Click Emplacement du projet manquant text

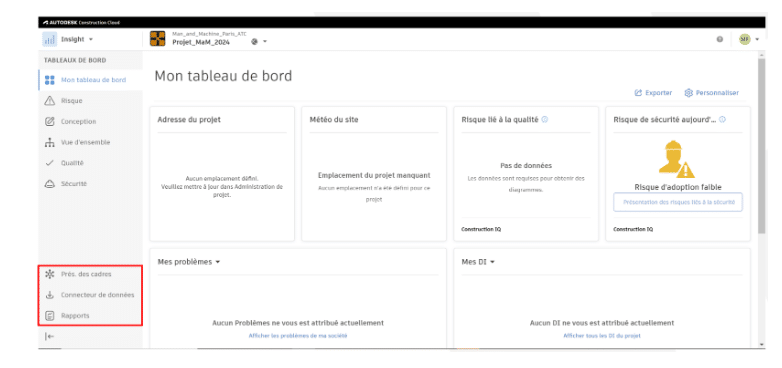(x=374, y=176)
